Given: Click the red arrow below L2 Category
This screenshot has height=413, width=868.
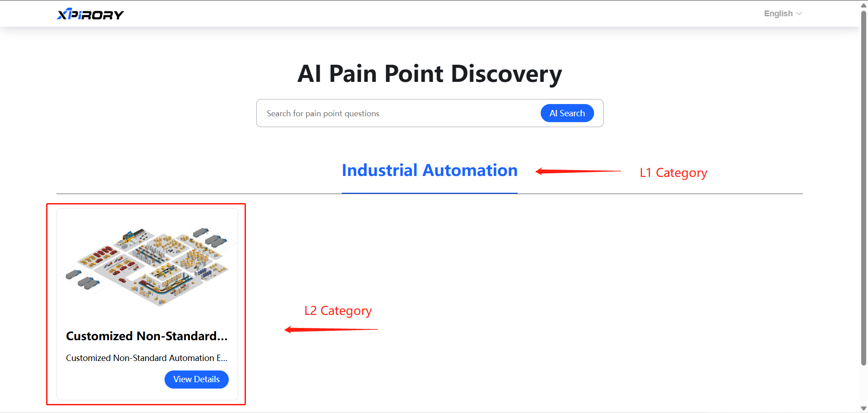Looking at the screenshot, I should point(331,330).
